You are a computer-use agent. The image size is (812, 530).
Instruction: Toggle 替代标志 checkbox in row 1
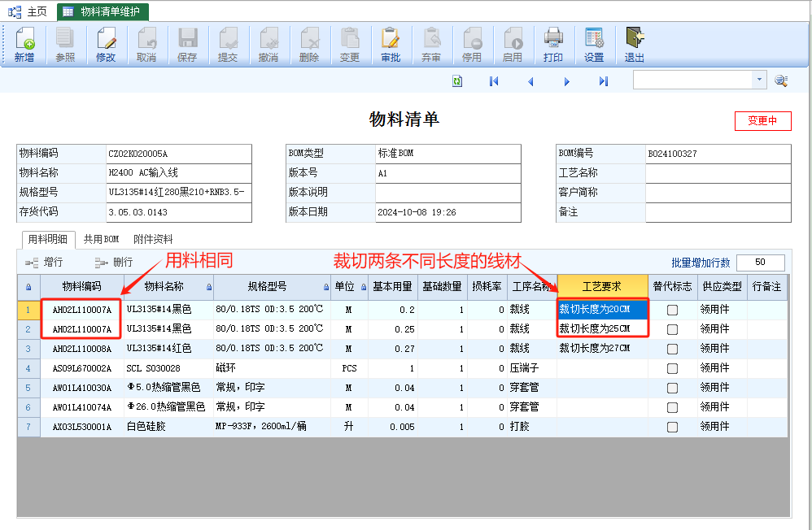pos(672,310)
